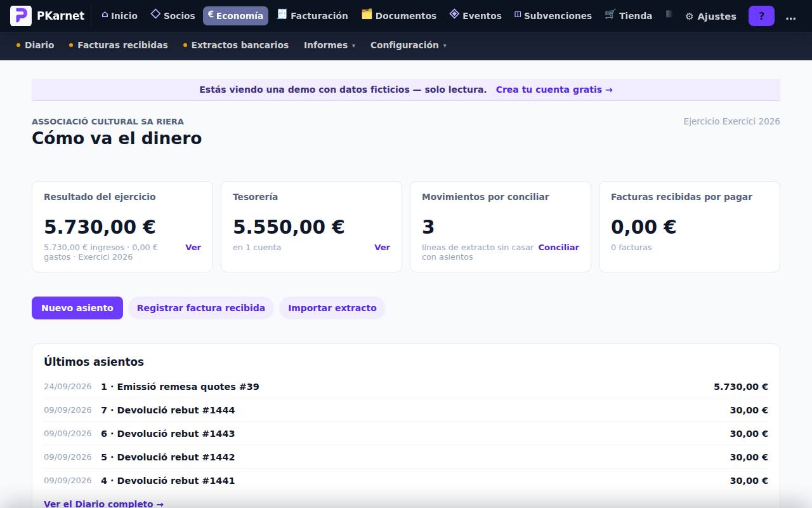Click the Ajustes gear icon
812x508 pixels.
coord(690,17)
